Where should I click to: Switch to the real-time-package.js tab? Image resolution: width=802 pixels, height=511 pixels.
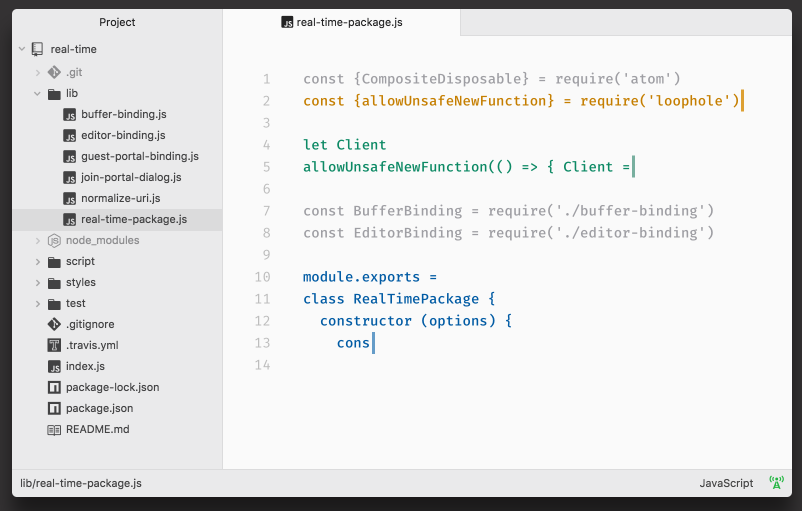click(342, 23)
